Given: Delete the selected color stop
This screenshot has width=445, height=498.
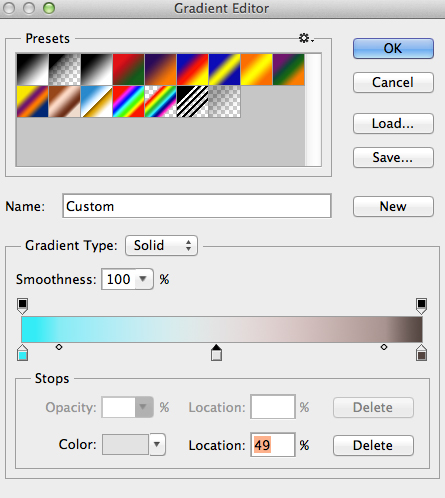Looking at the screenshot, I should click(x=373, y=445).
